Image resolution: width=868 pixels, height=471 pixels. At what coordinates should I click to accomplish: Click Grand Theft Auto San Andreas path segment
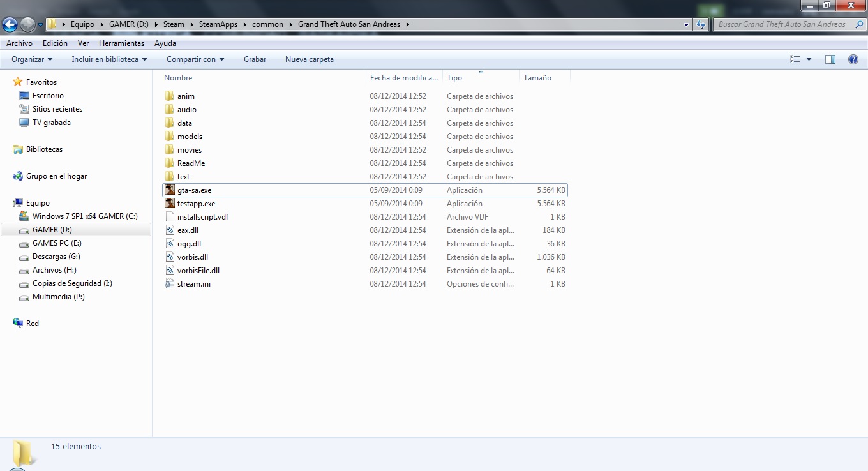tap(349, 24)
